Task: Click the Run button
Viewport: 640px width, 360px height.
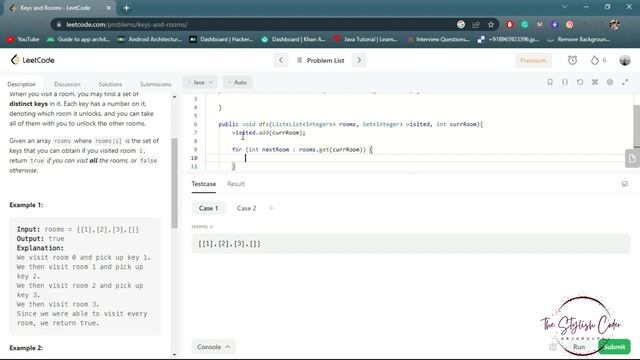Action: [579, 347]
